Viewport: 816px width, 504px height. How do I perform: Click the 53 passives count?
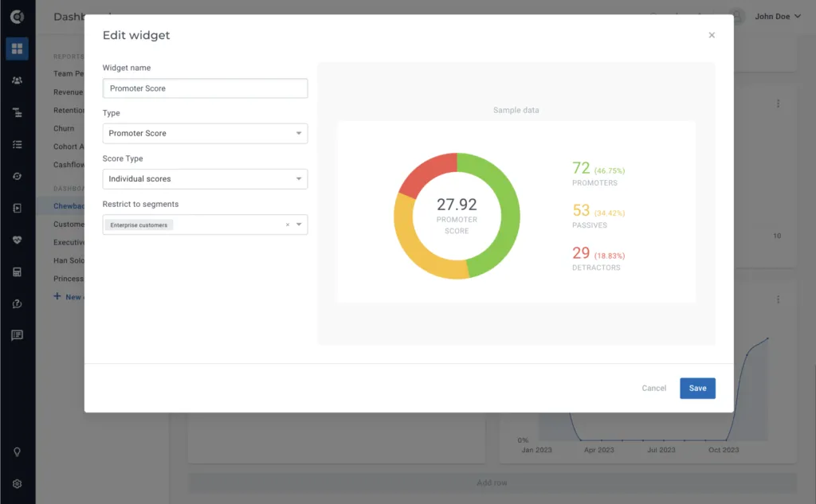581,210
